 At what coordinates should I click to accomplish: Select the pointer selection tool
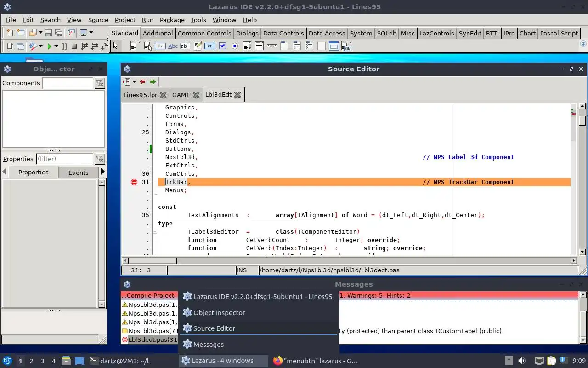pyautogui.click(x=115, y=46)
